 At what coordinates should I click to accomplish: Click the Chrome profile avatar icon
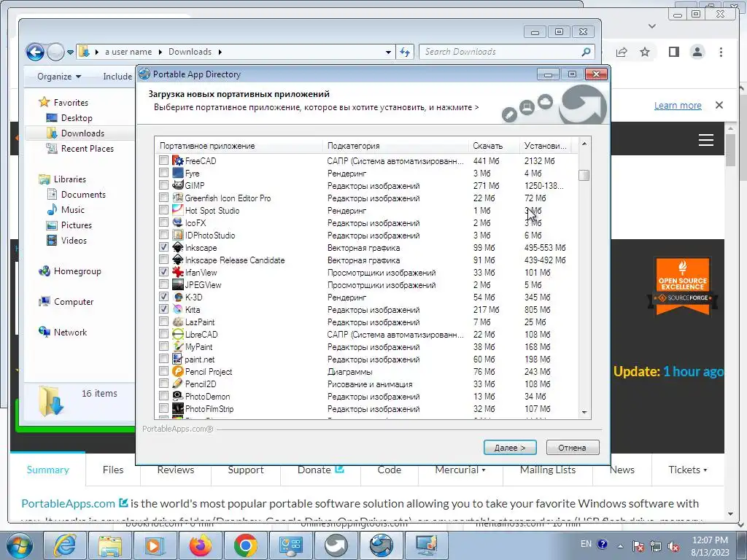pyautogui.click(x=697, y=52)
